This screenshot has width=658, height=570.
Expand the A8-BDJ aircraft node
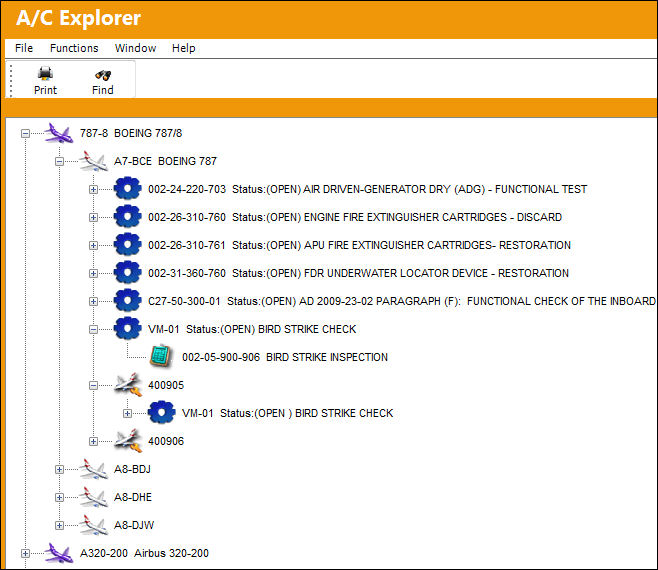pyautogui.click(x=60, y=469)
